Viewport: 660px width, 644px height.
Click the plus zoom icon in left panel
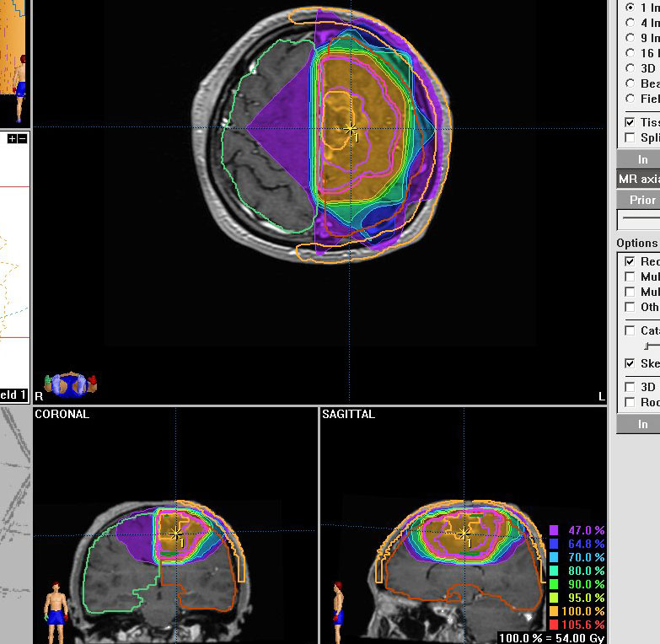point(12,138)
